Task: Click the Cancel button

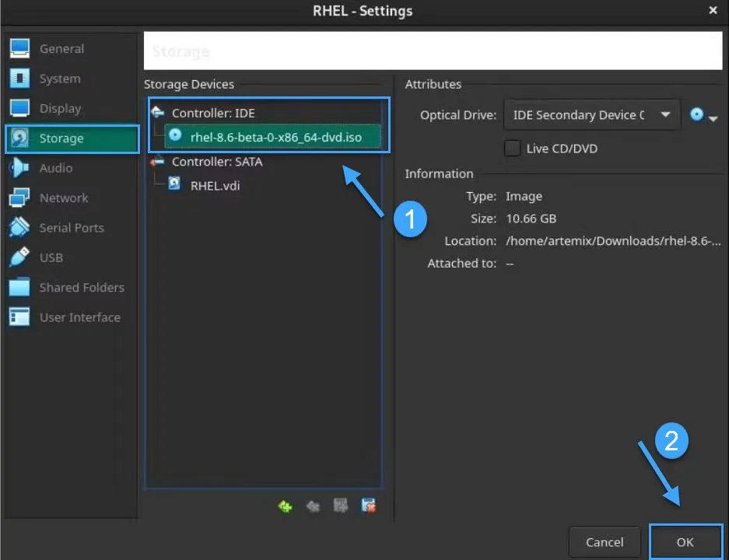Action: pos(605,541)
